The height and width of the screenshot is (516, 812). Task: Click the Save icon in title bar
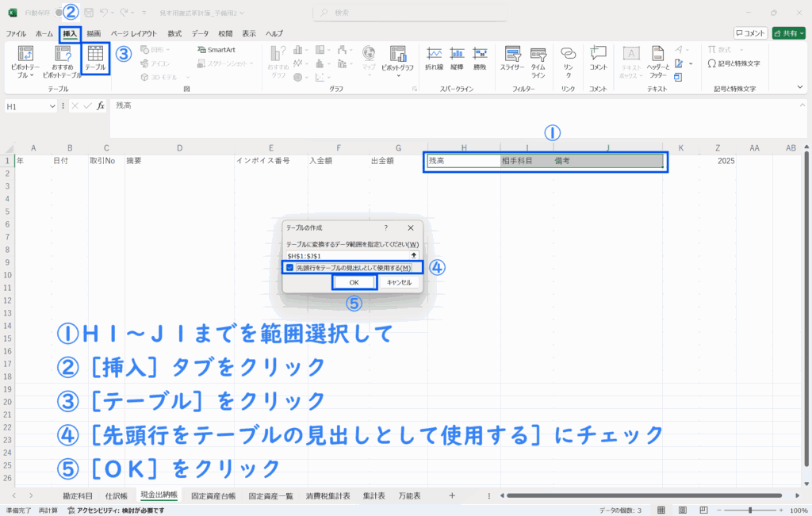point(89,13)
